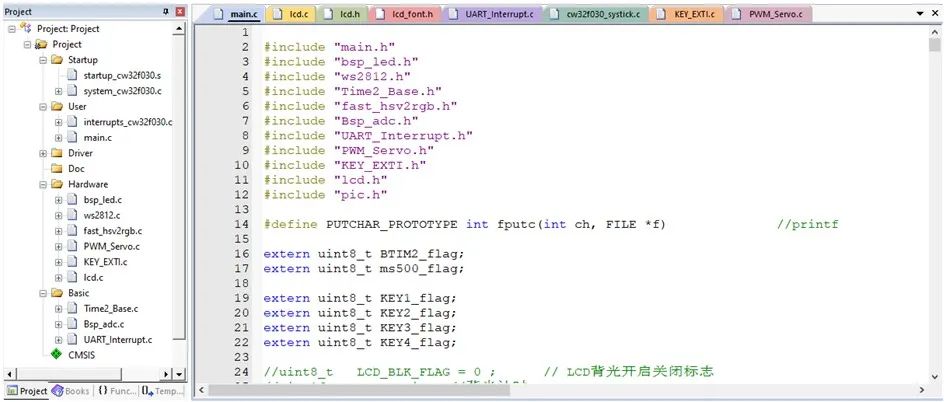Image resolution: width=944 pixels, height=402 pixels.
Task: Expand ws2812.c dependencies
Action: point(58,215)
